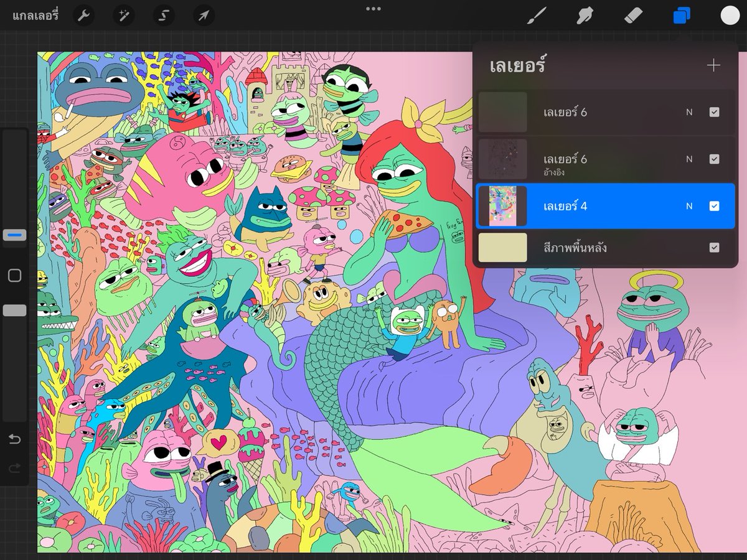Open the Adjustments magic wand menu
The width and height of the screenshot is (747, 560).
[x=123, y=15]
